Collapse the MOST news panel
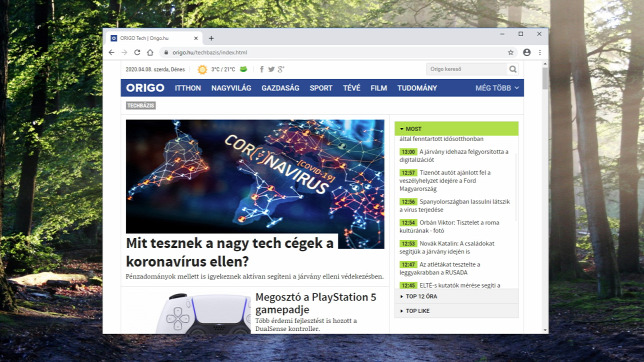Screen dimensions: 644x362 tap(456, 129)
